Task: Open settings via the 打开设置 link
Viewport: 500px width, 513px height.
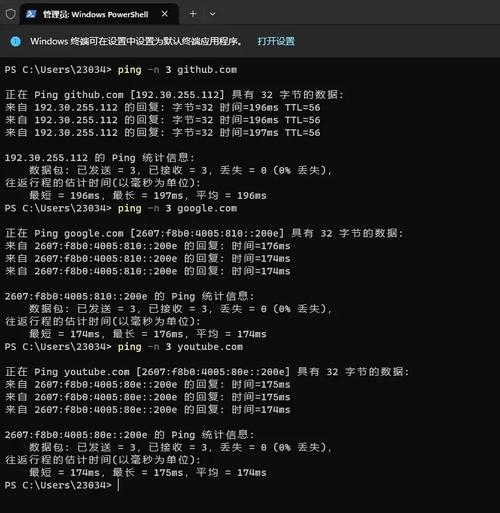Action: pyautogui.click(x=276, y=41)
